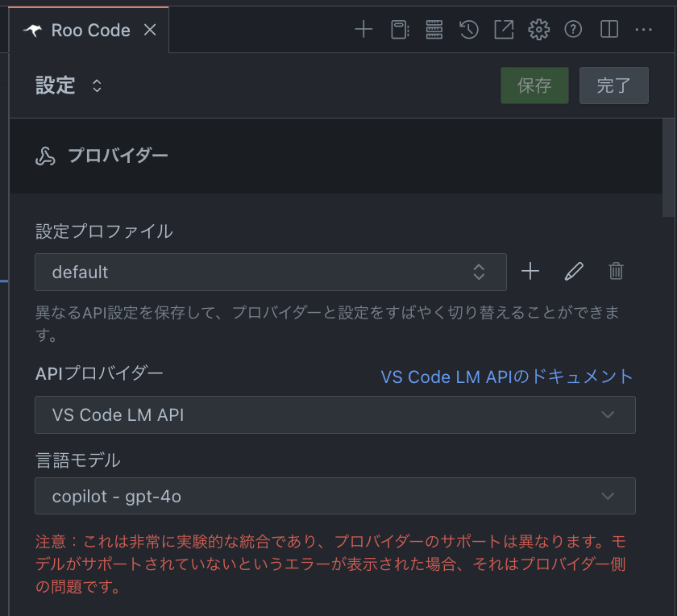The image size is (677, 616).
Task: Open Roo Code settings gear
Action: (538, 29)
